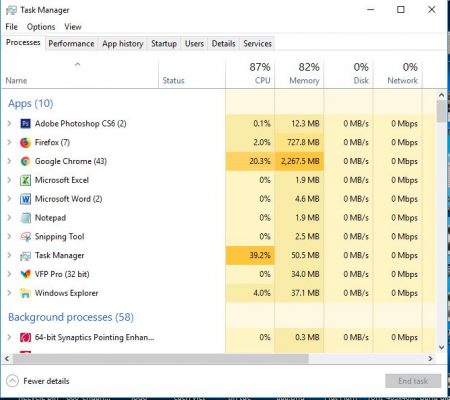Click the Task Manager title bar icon
This screenshot has height=400, width=450.
11,10
